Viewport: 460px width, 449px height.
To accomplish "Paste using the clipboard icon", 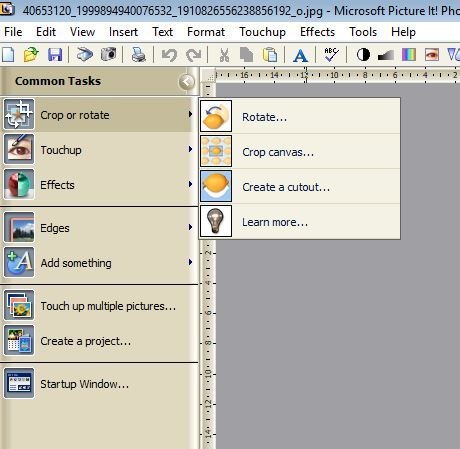I will [x=270, y=55].
